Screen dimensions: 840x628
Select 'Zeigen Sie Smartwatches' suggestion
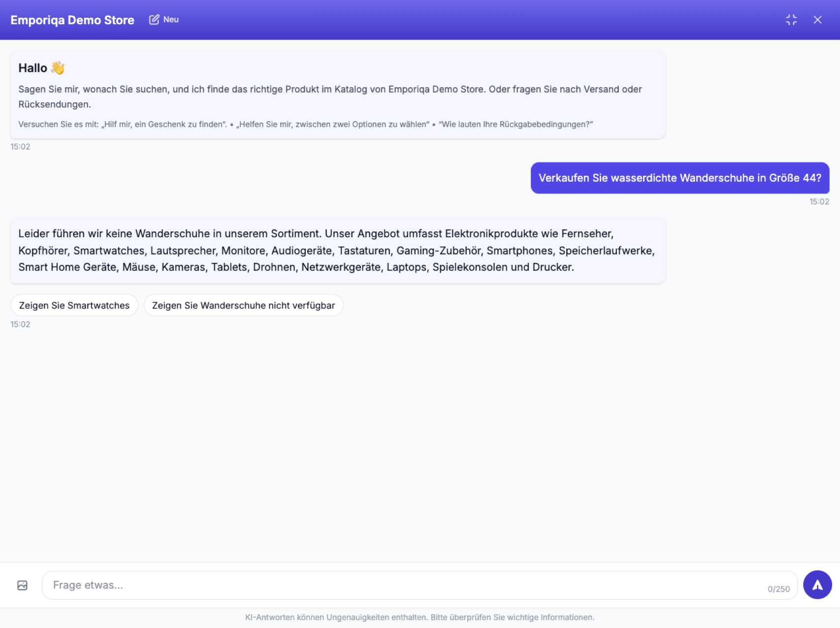74,305
